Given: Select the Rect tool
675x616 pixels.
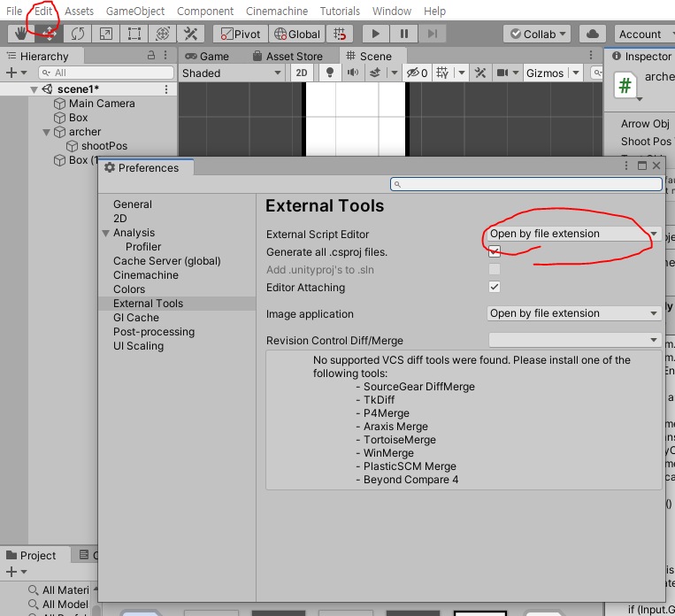Looking at the screenshot, I should click(134, 34).
